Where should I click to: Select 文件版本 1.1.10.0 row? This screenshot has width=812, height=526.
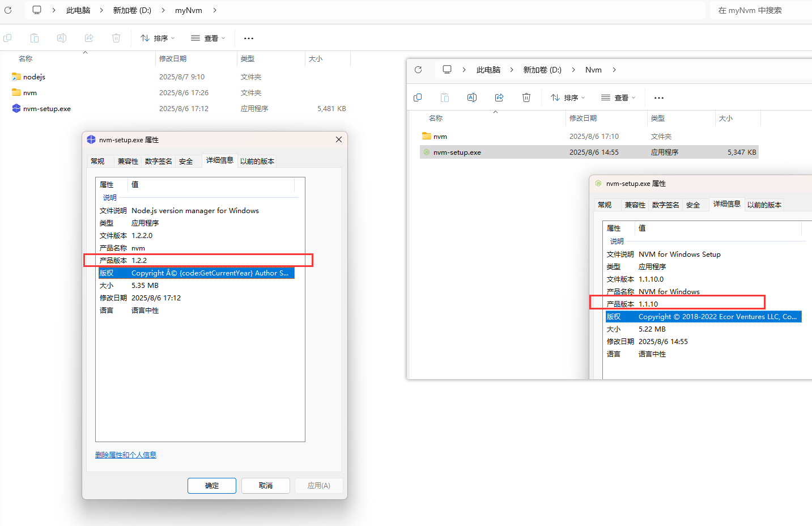point(703,279)
